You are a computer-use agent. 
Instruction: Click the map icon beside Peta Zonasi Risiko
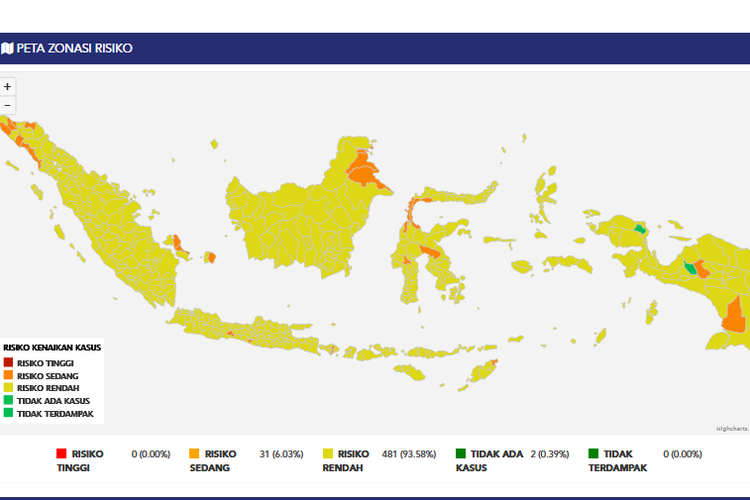pos(8,48)
